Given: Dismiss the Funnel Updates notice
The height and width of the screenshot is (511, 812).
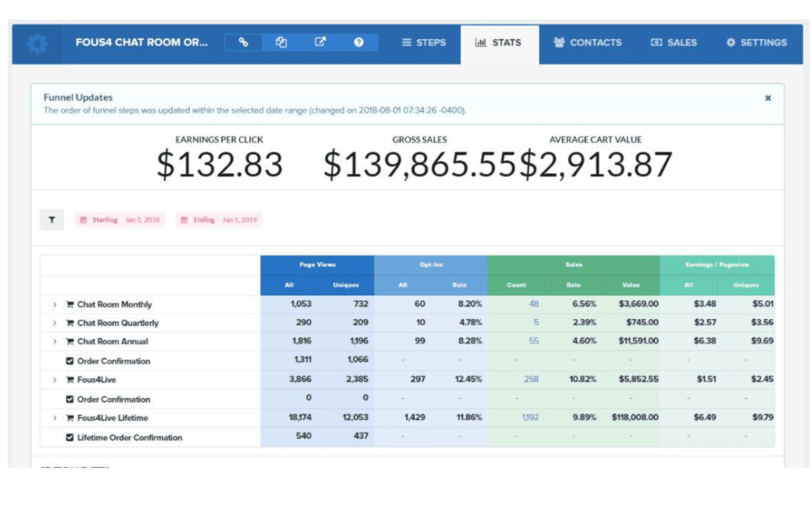Looking at the screenshot, I should (768, 98).
